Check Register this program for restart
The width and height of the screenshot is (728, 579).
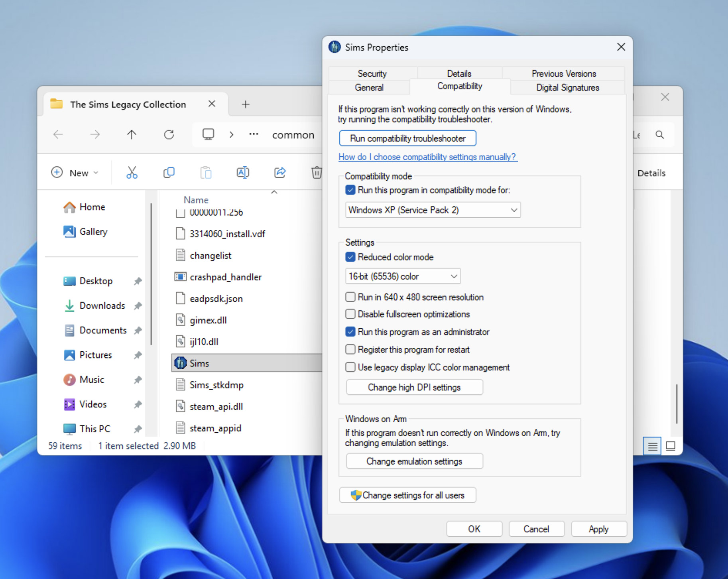(x=350, y=350)
